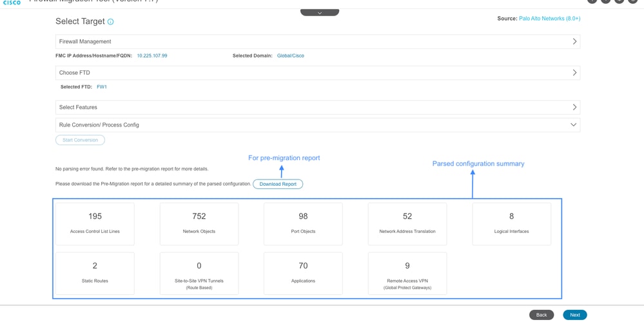Click the selected FTD FW1 value
The image size is (644, 322).
102,87
